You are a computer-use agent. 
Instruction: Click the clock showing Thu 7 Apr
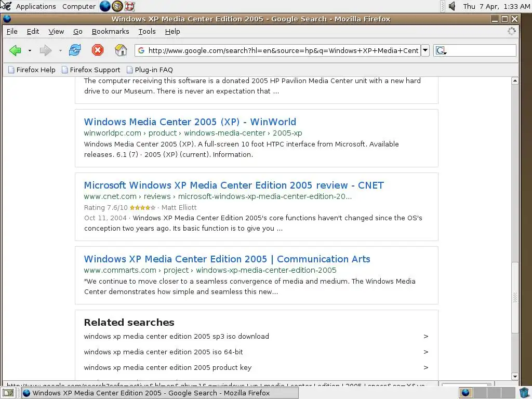tap(496, 6)
